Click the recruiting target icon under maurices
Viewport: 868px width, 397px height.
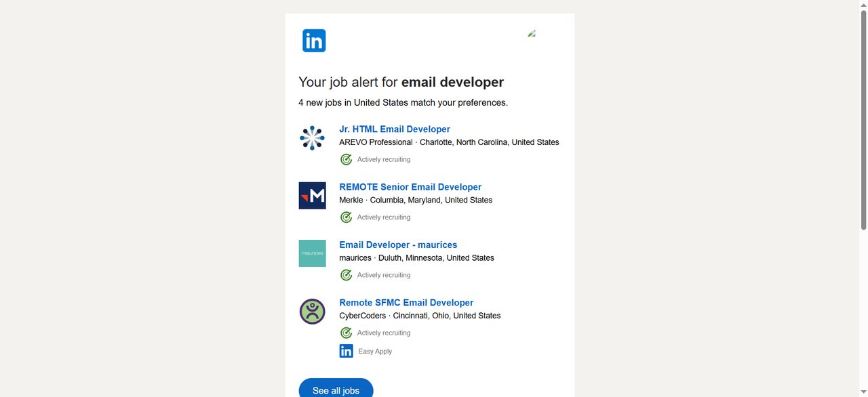[x=346, y=275]
